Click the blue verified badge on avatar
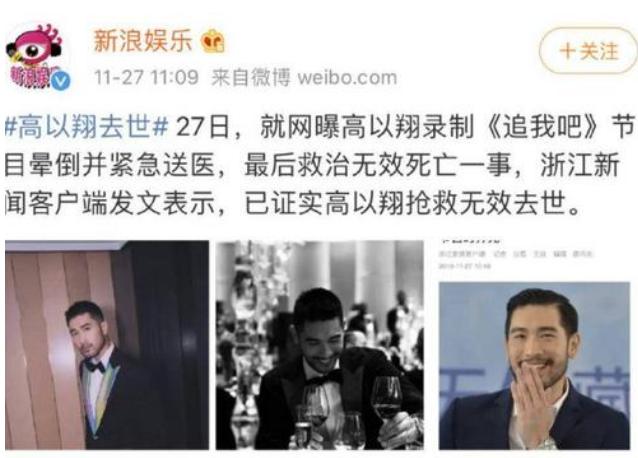 pyautogui.click(x=61, y=81)
